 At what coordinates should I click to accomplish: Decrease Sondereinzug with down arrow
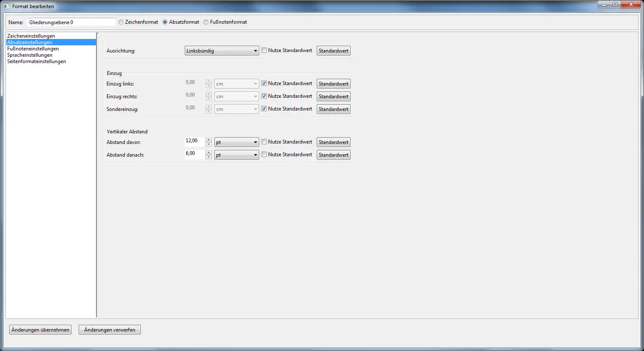coord(208,111)
